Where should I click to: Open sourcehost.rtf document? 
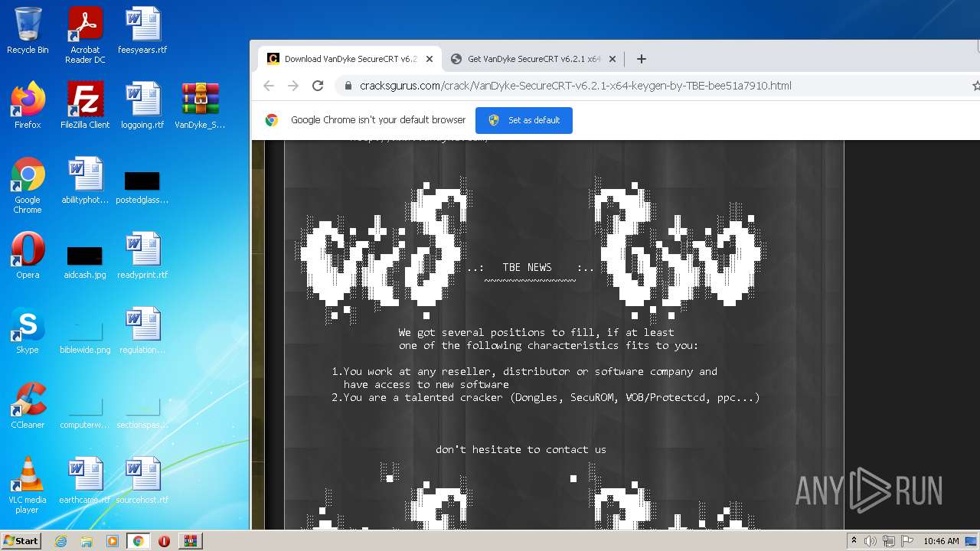pyautogui.click(x=142, y=481)
